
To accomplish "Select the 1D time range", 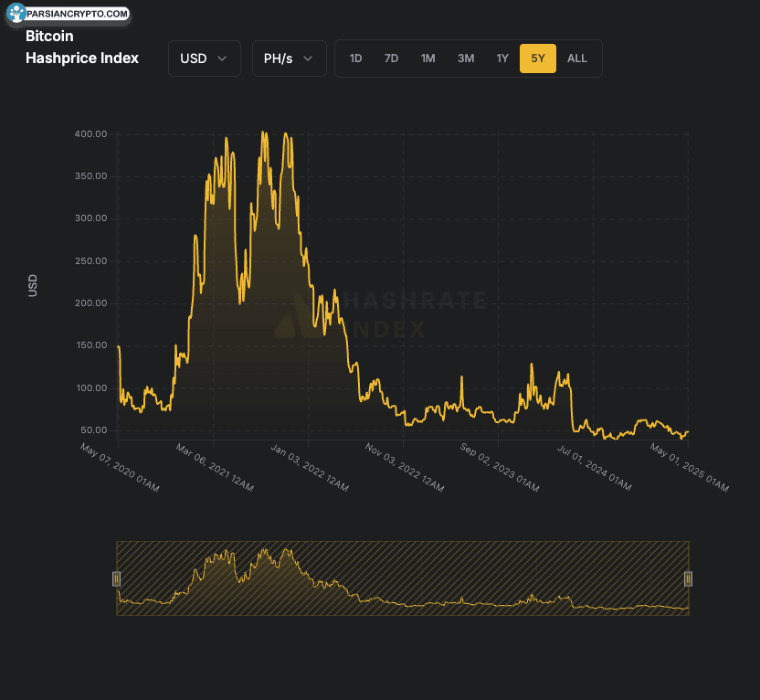I will click(x=355, y=58).
